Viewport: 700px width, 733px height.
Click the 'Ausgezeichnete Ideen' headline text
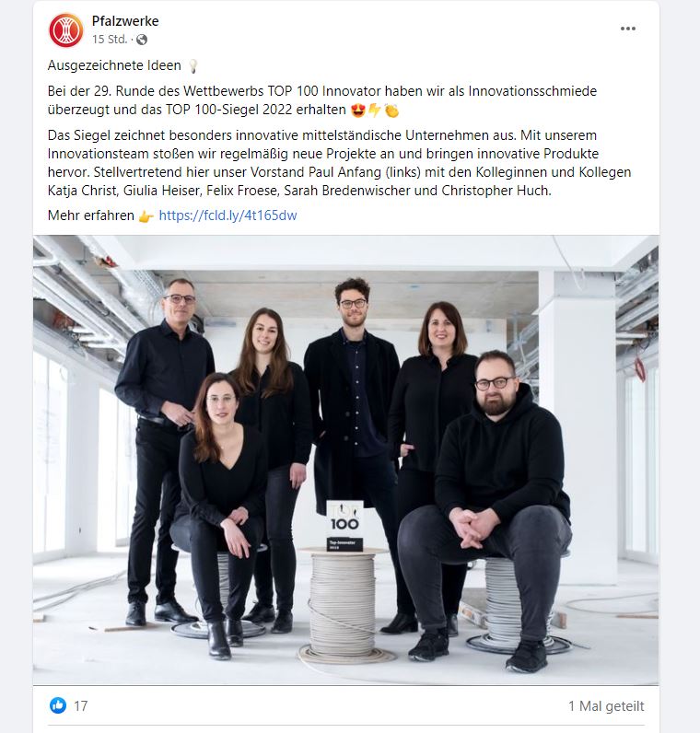pyautogui.click(x=114, y=65)
